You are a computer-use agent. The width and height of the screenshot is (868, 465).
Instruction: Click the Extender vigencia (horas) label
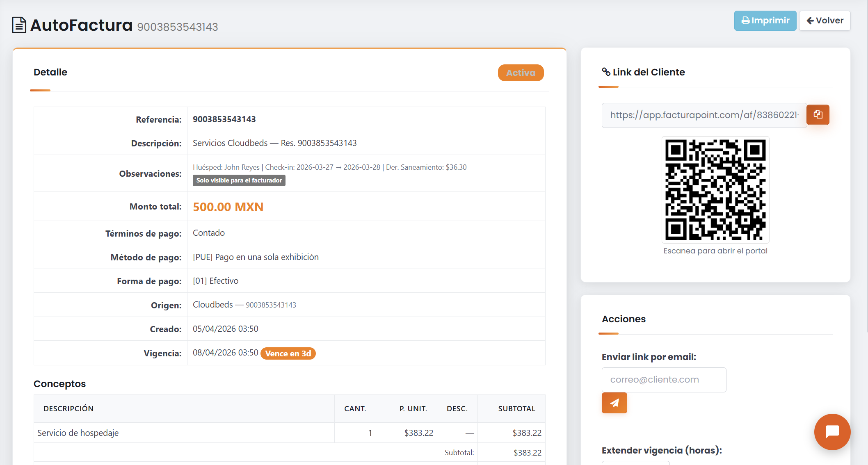pos(662,451)
